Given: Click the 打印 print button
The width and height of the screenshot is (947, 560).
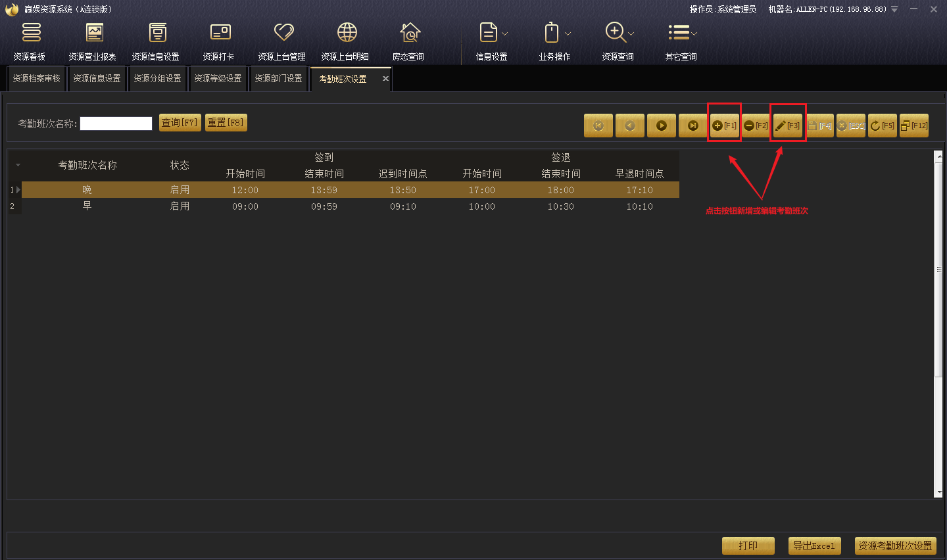Looking at the screenshot, I should tap(748, 546).
